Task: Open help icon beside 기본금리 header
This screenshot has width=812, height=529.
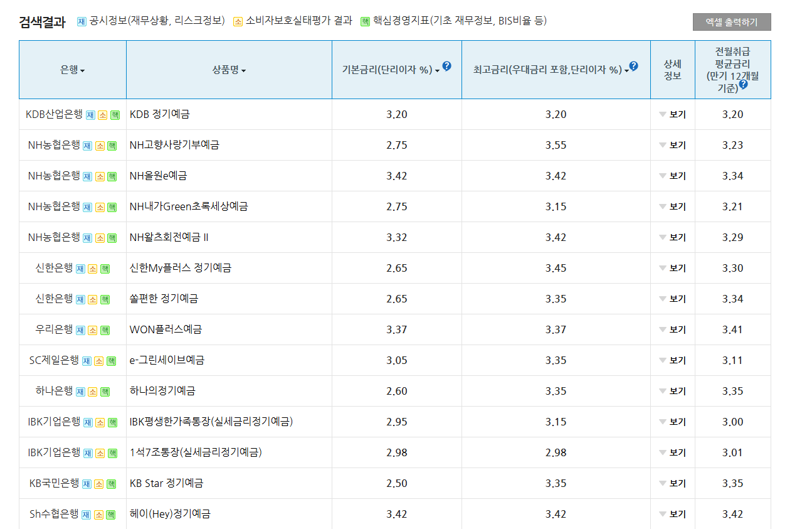Action: 446,67
